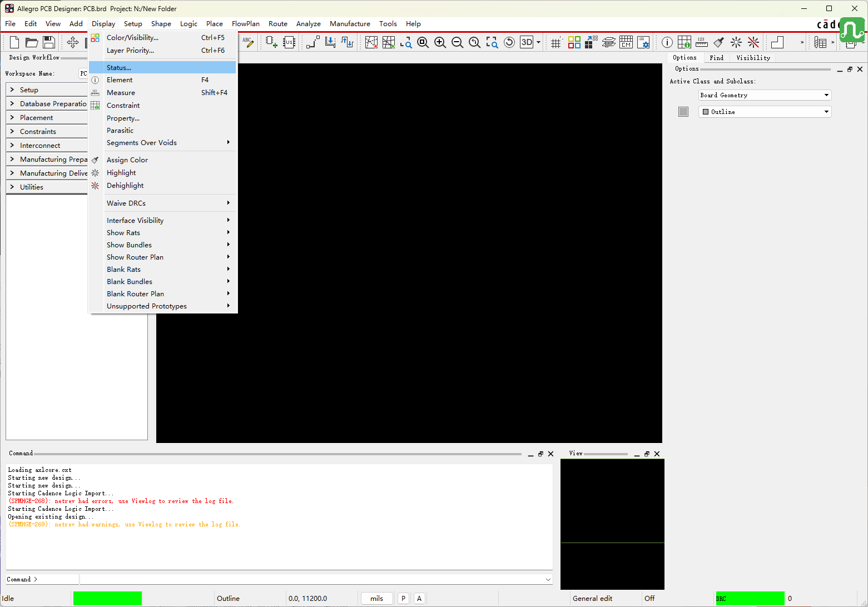Viewport: 868px width, 607px height.
Task: Close the Command panel
Action: coord(550,454)
